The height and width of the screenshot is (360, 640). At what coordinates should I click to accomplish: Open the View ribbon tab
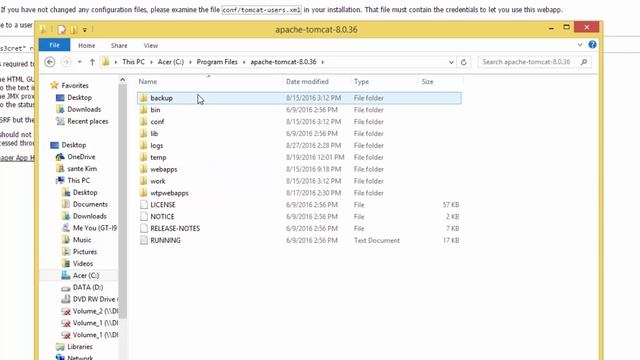click(x=151, y=45)
